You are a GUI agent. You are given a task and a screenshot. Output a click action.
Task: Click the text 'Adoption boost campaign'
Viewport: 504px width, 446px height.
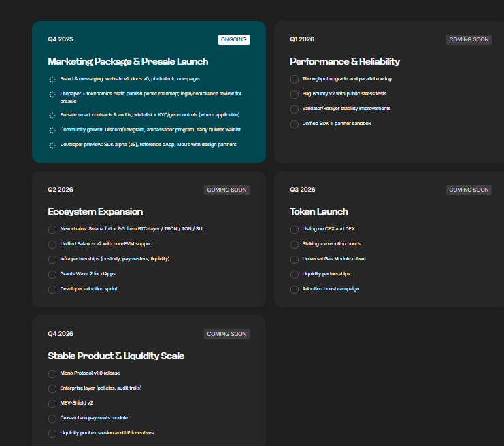pyautogui.click(x=331, y=289)
